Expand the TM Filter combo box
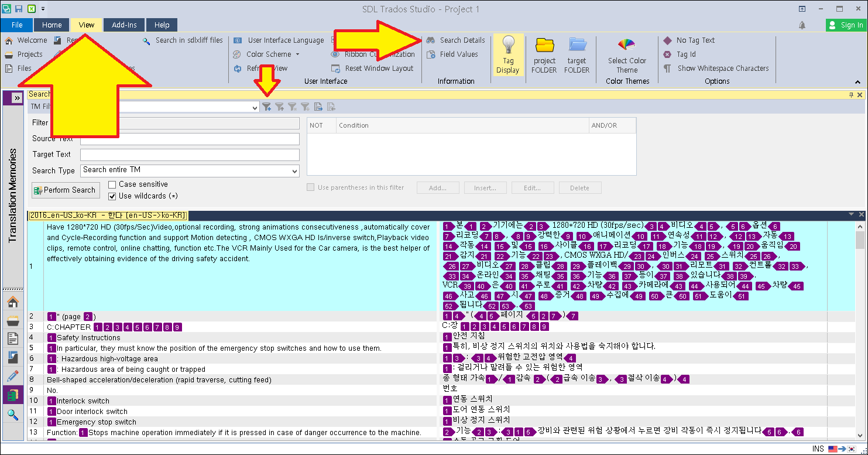868x455 pixels. pos(254,107)
